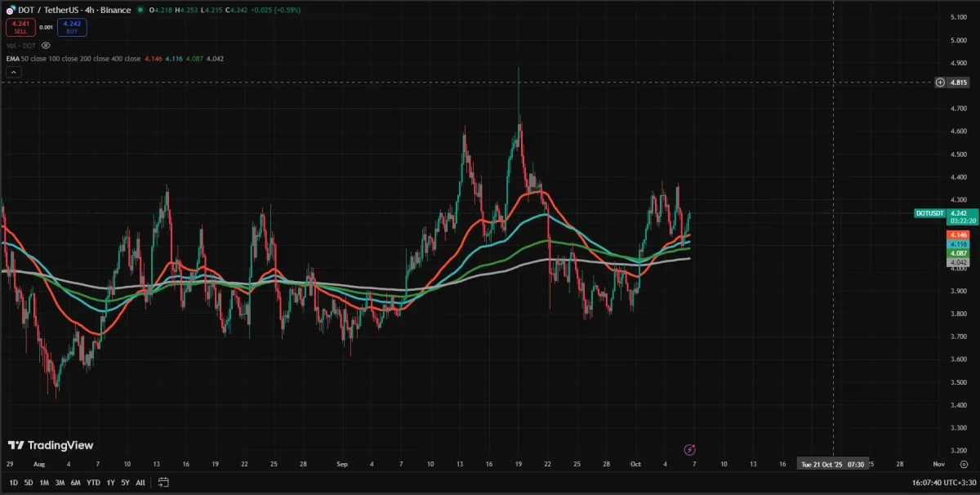Click the TradingView logo
The image size is (980, 495).
[x=51, y=445]
